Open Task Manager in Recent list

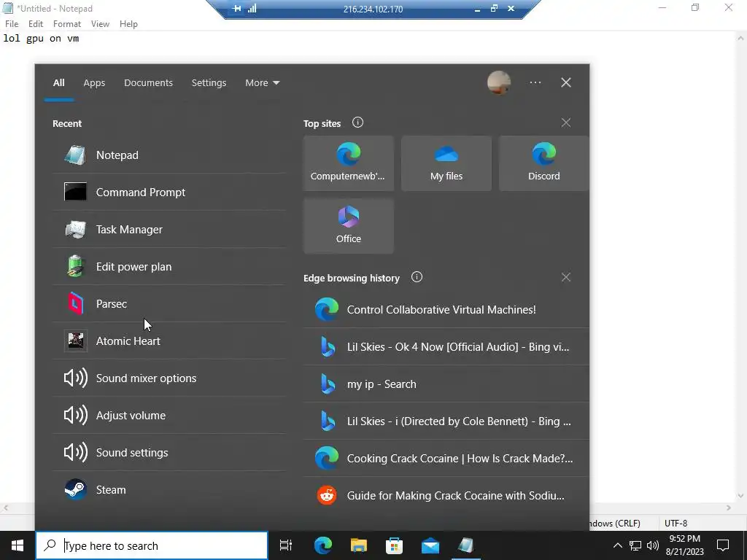(x=169, y=230)
